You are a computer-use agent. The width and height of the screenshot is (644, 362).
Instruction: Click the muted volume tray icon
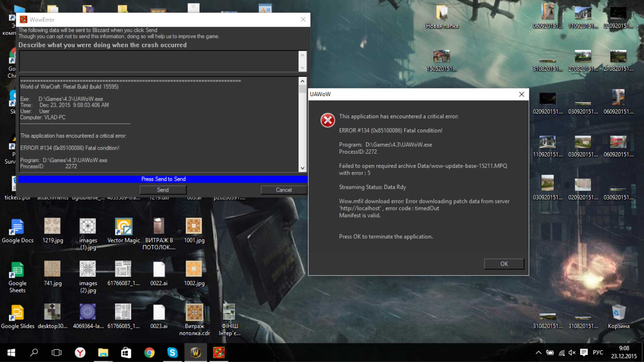point(572,352)
